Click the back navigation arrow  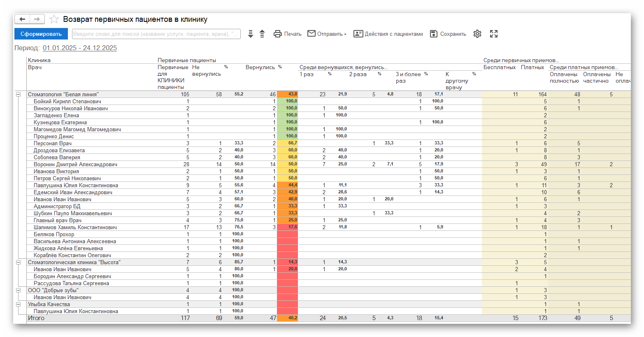pos(22,19)
